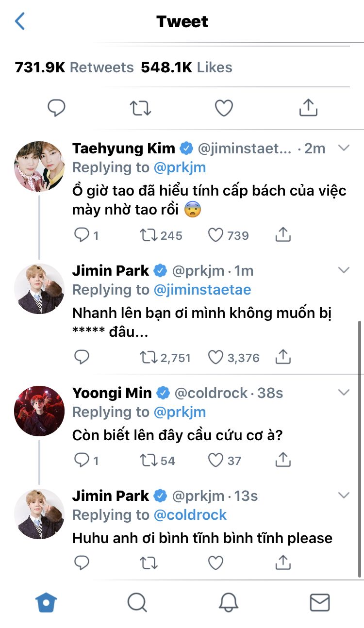This screenshot has width=364, height=628.
Task: Like the main tweet with heart
Action: [224, 108]
